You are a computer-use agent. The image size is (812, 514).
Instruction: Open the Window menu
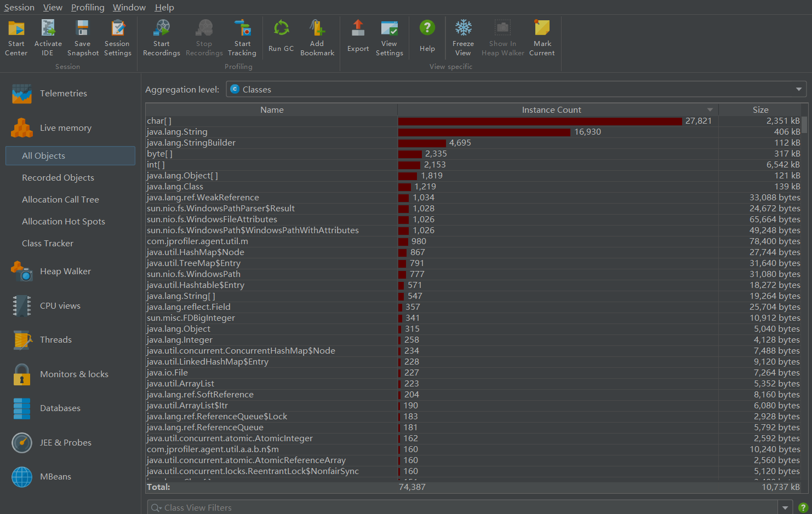tap(129, 7)
